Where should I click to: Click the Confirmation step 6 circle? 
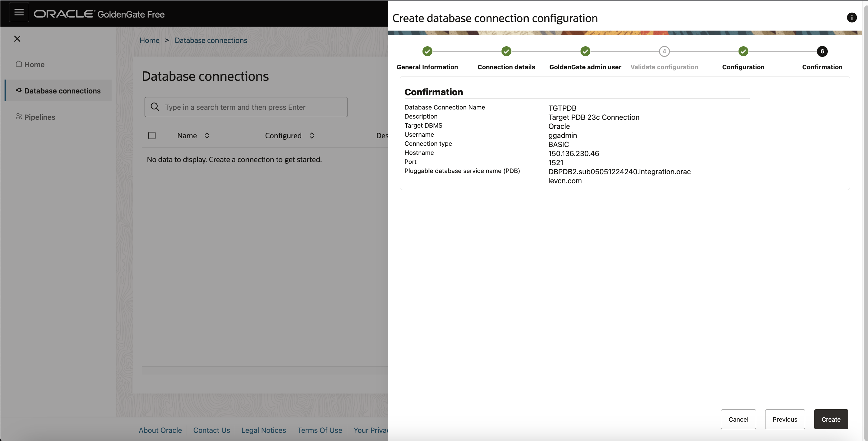pos(822,51)
